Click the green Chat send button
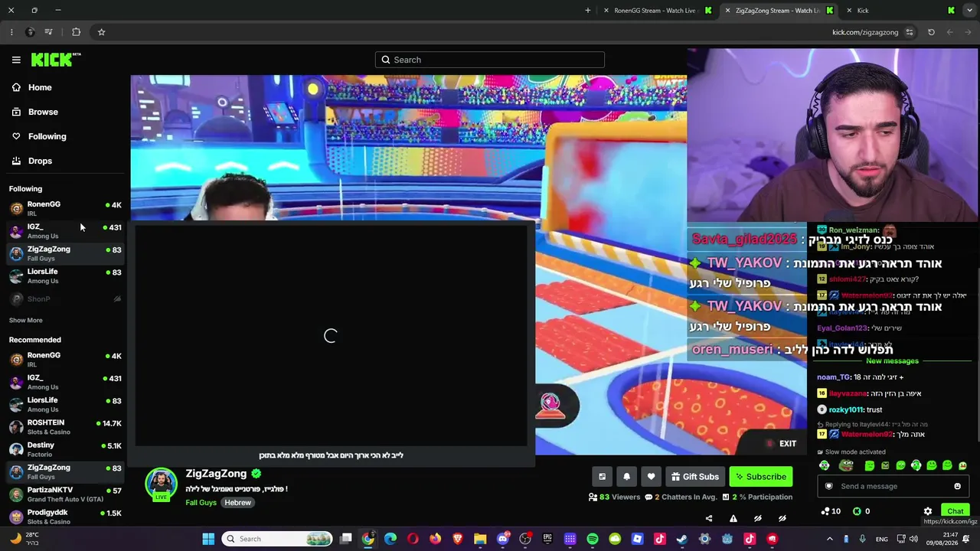 955,511
